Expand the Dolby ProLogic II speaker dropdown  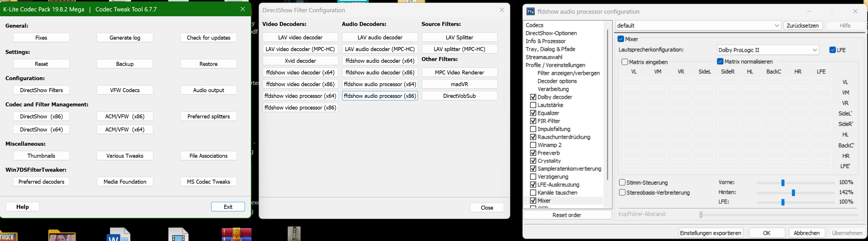[x=768, y=50]
